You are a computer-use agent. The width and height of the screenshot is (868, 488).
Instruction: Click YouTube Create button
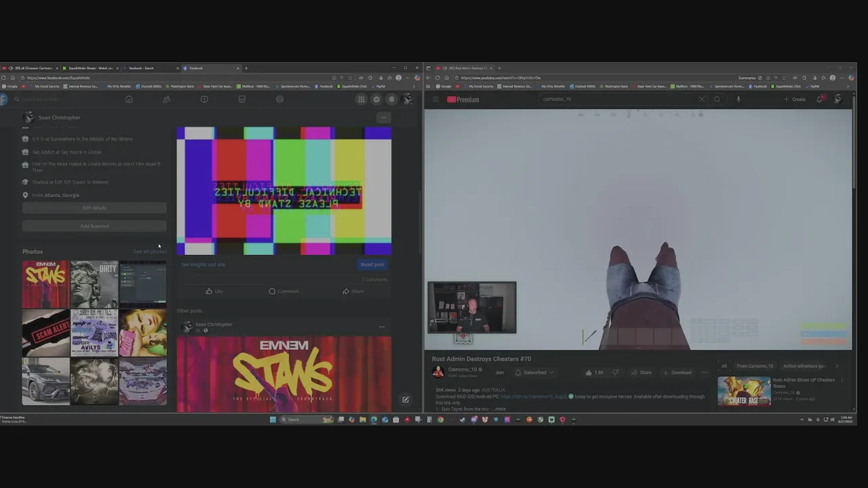(x=795, y=100)
